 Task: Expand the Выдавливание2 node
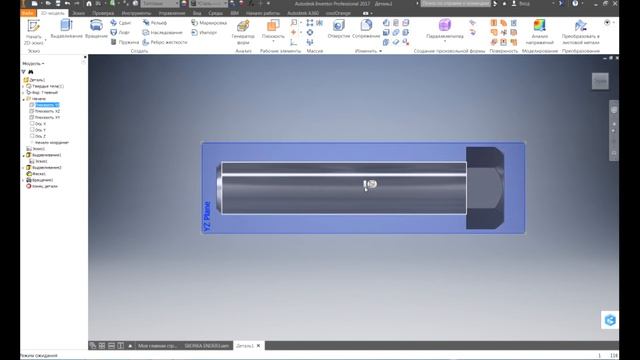click(x=23, y=168)
